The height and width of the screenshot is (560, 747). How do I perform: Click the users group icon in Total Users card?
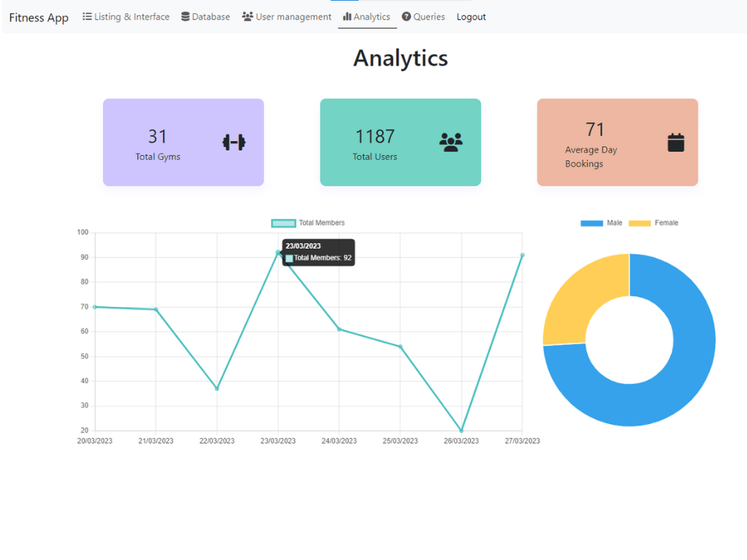click(x=450, y=142)
